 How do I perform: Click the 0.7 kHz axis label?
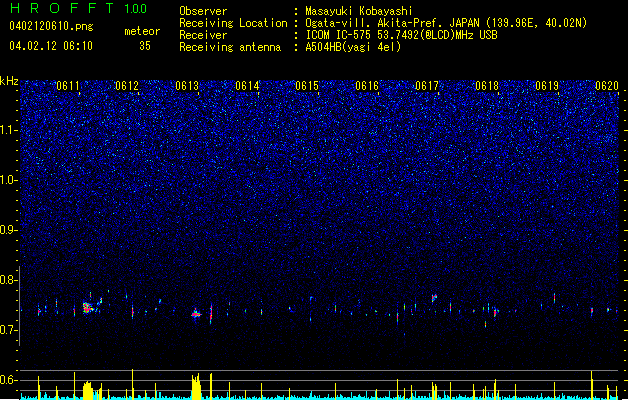[x=8, y=330]
